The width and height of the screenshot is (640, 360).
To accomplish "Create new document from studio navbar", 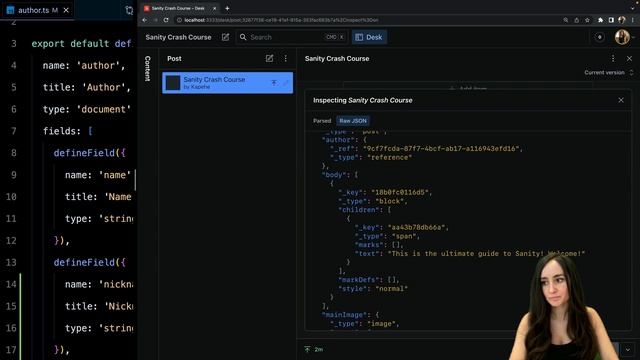I will [225, 37].
